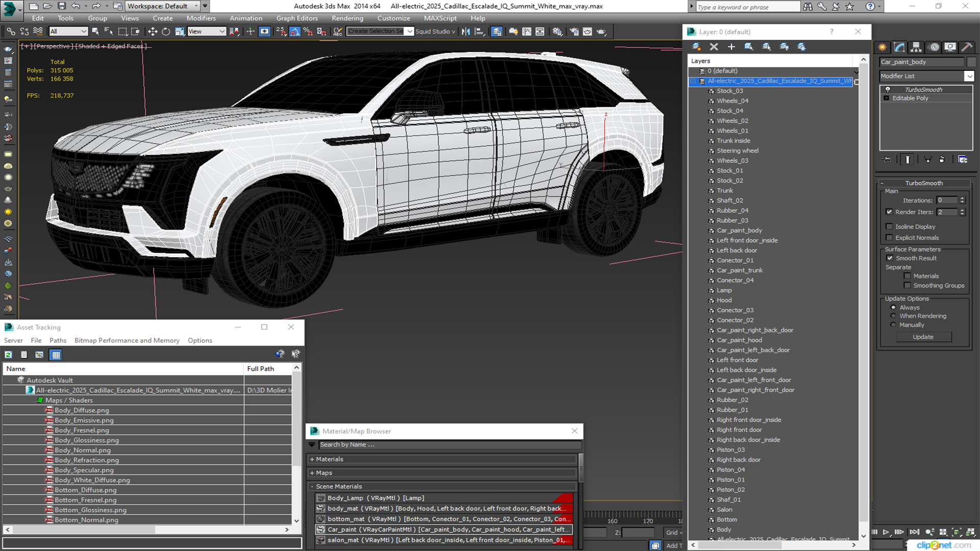The height and width of the screenshot is (551, 980).
Task: Select Editable Poly in the modifier stack
Action: (x=910, y=98)
